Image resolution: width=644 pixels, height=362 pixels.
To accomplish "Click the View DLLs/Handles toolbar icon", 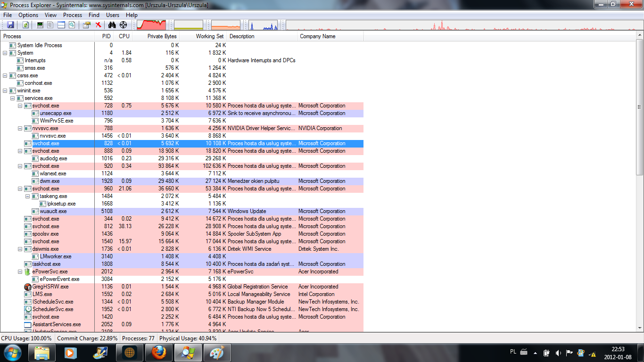I will pyautogui.click(x=72, y=25).
